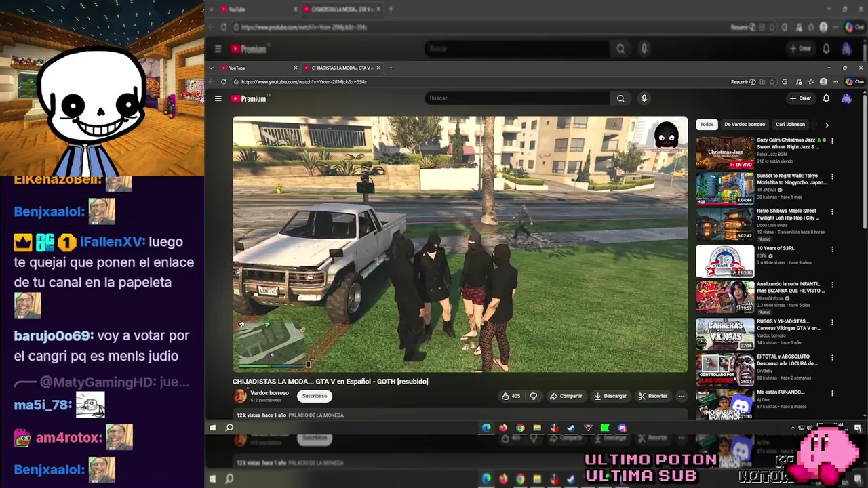Open options for Analizando la serie INFANTIL
868x488 pixels.
[x=832, y=285]
